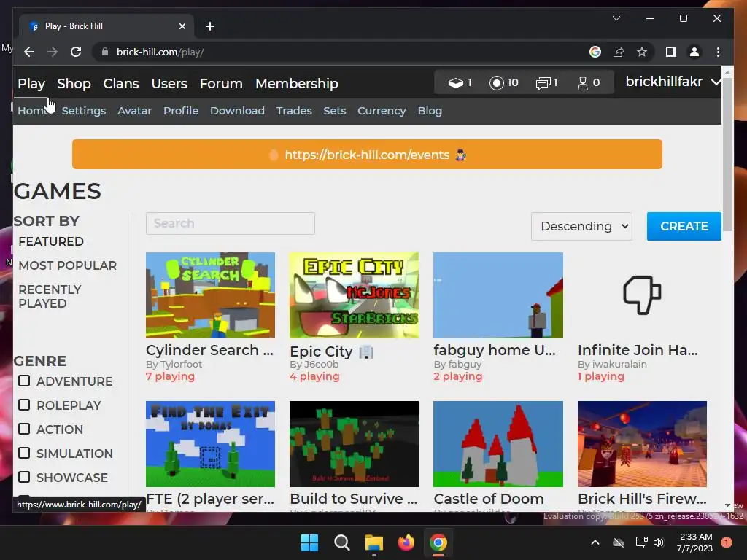Sort games by Most Popular
This screenshot has width=747, height=560.
[68, 265]
